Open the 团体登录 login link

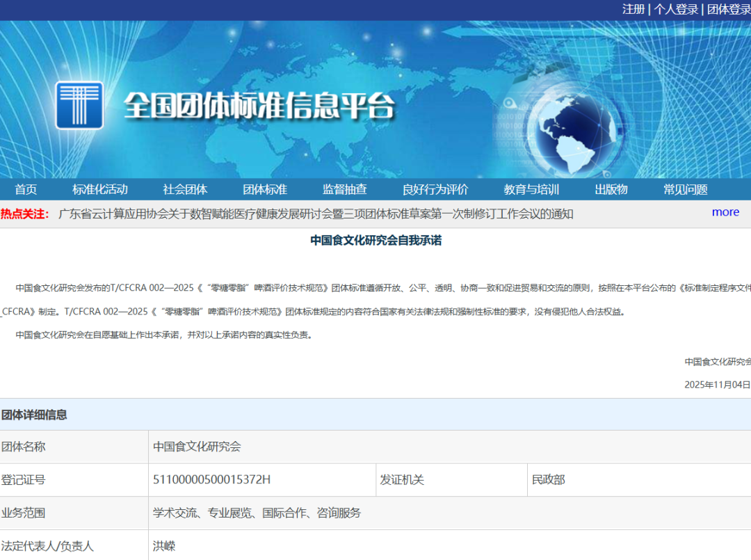[728, 9]
